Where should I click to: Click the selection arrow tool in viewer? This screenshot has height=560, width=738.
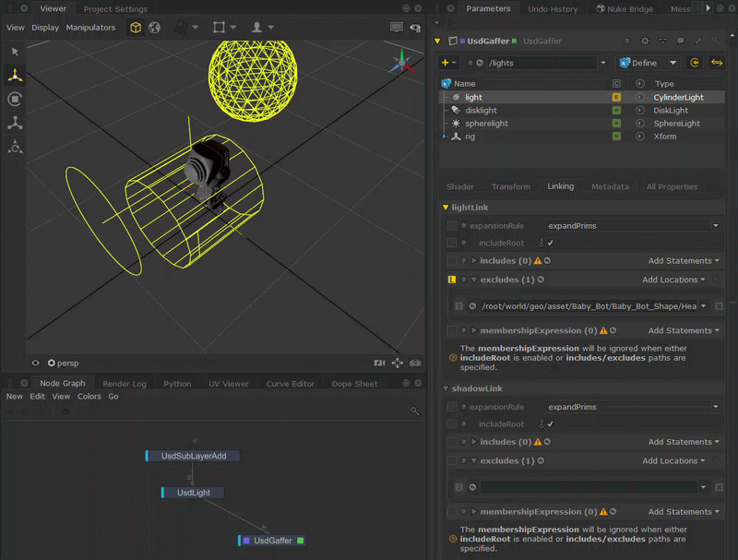[15, 52]
